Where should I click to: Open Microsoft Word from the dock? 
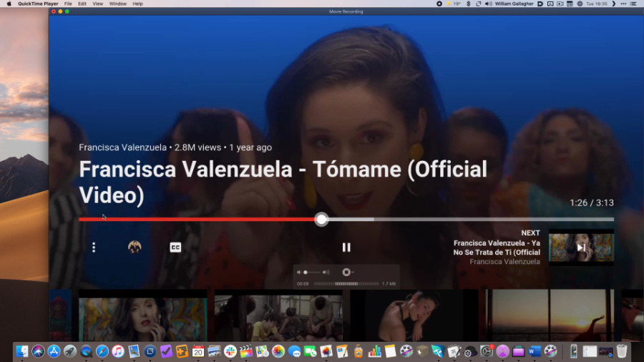coord(535,351)
